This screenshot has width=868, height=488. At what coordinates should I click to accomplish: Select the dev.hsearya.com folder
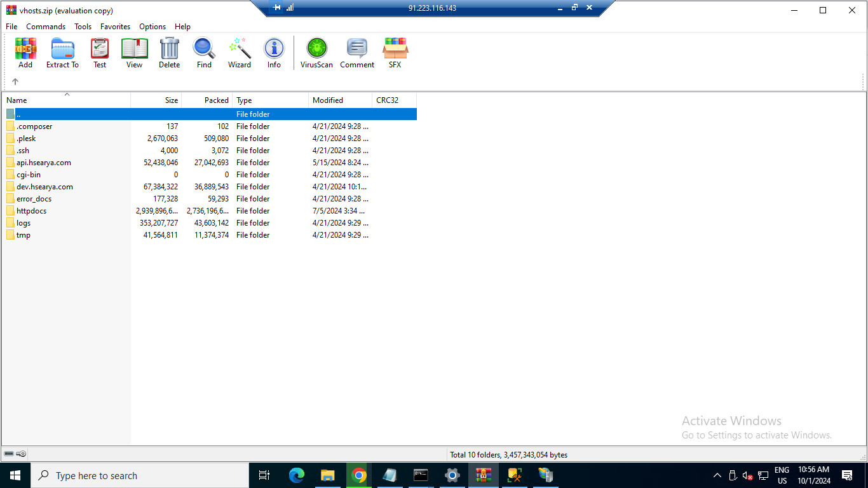44,187
